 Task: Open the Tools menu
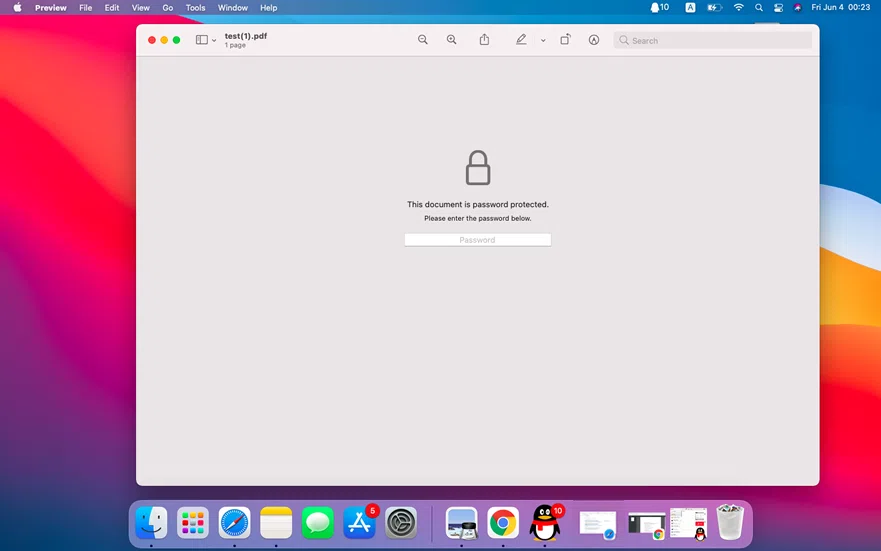[195, 7]
